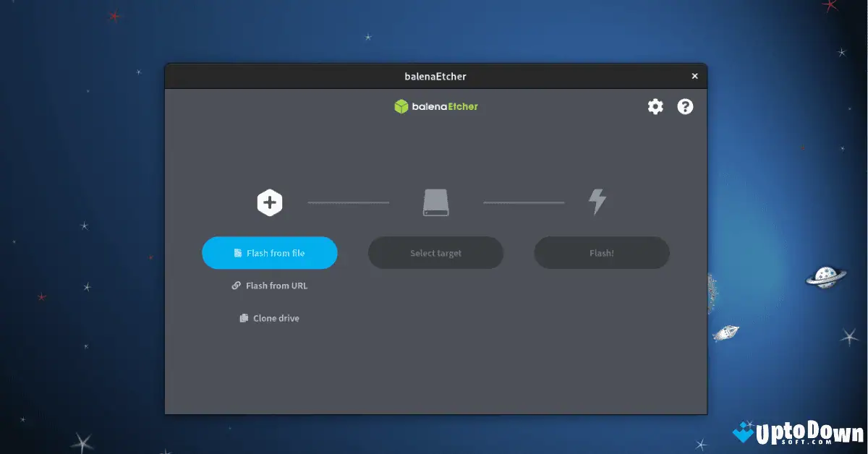The height and width of the screenshot is (454, 868).
Task: Click the balenaEtcher title bar text
Action: (435, 76)
